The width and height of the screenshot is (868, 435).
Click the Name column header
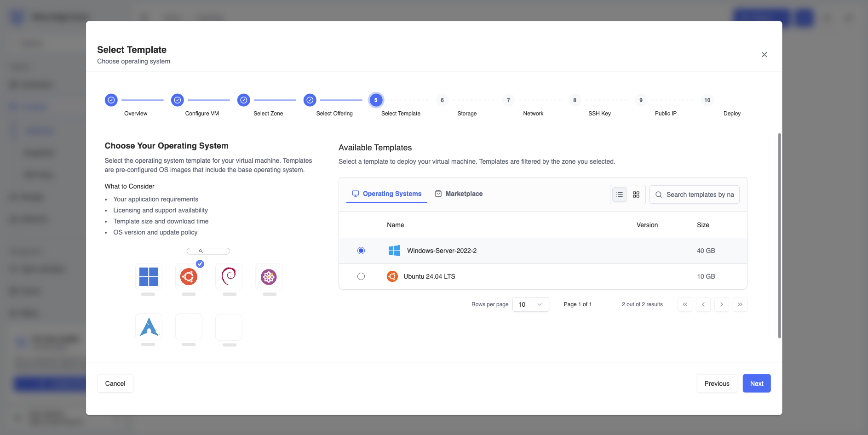[x=395, y=225]
